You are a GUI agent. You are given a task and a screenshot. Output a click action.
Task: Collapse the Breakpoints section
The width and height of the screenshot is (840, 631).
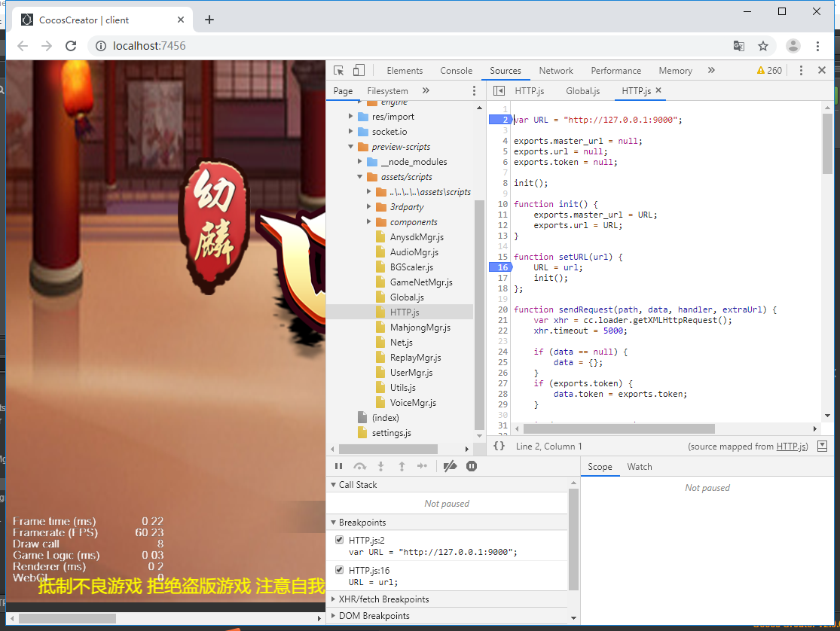[x=333, y=523]
